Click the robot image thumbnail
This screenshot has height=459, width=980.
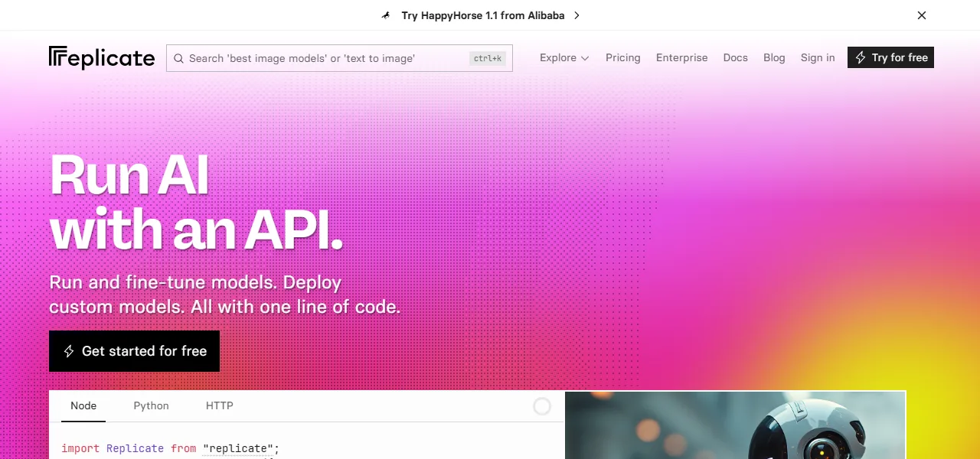click(735, 425)
